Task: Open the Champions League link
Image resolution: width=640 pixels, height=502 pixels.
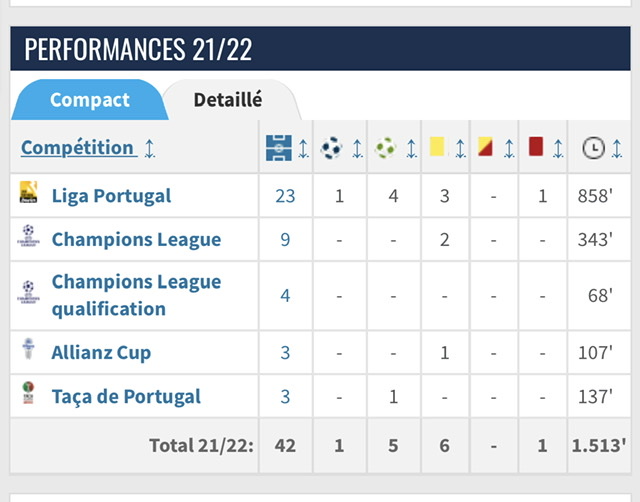Action: [x=136, y=240]
